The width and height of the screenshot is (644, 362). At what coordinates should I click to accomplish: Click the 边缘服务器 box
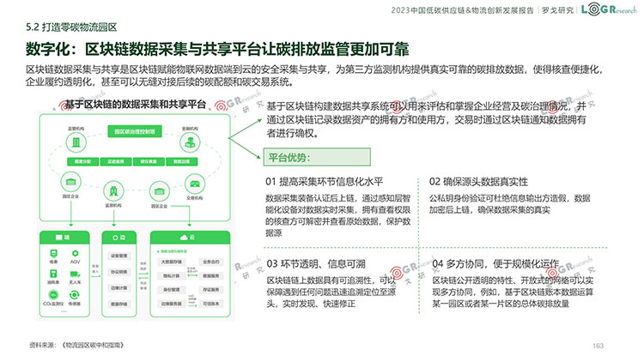coord(171,304)
